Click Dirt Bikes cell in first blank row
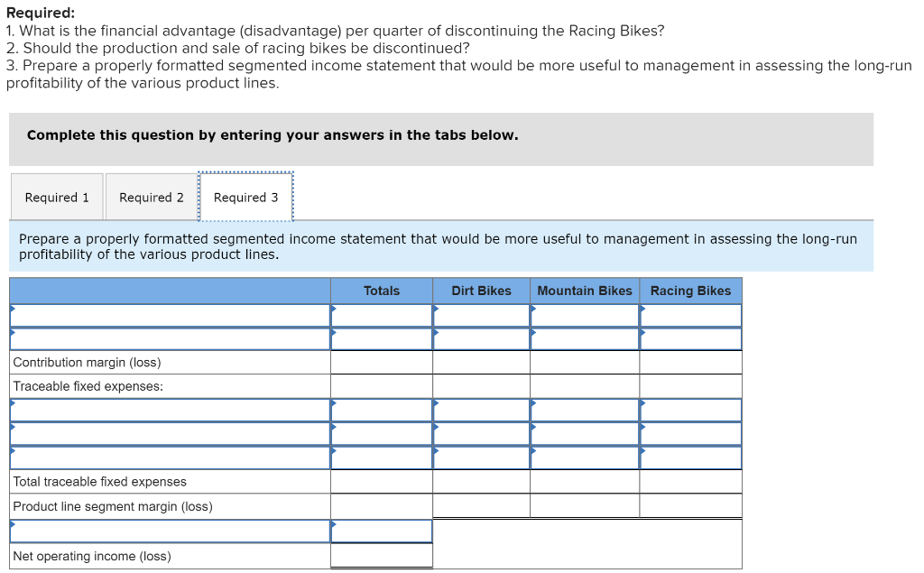Viewport: 924px width, 573px height. (x=481, y=315)
